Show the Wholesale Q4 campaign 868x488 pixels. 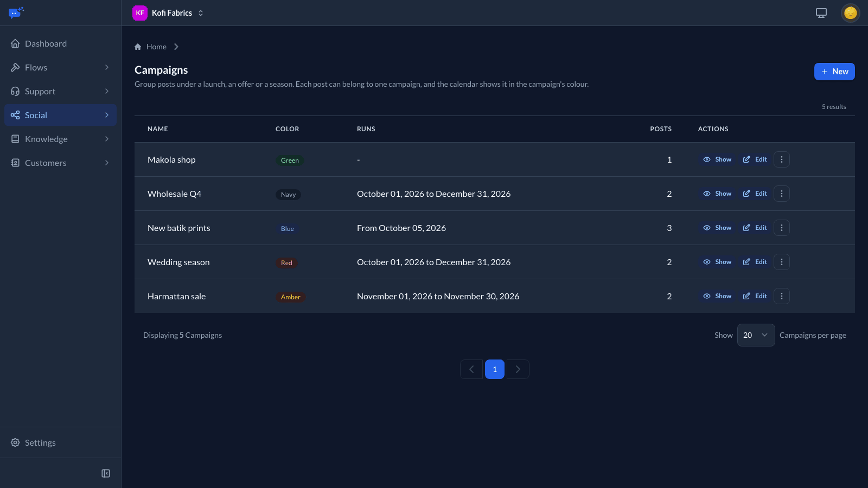pos(717,194)
